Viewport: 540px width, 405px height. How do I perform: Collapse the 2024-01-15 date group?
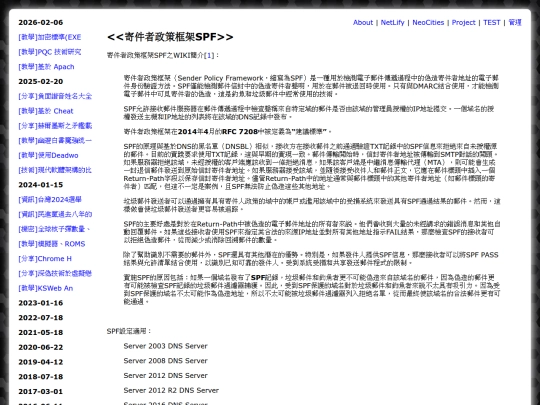[41, 185]
